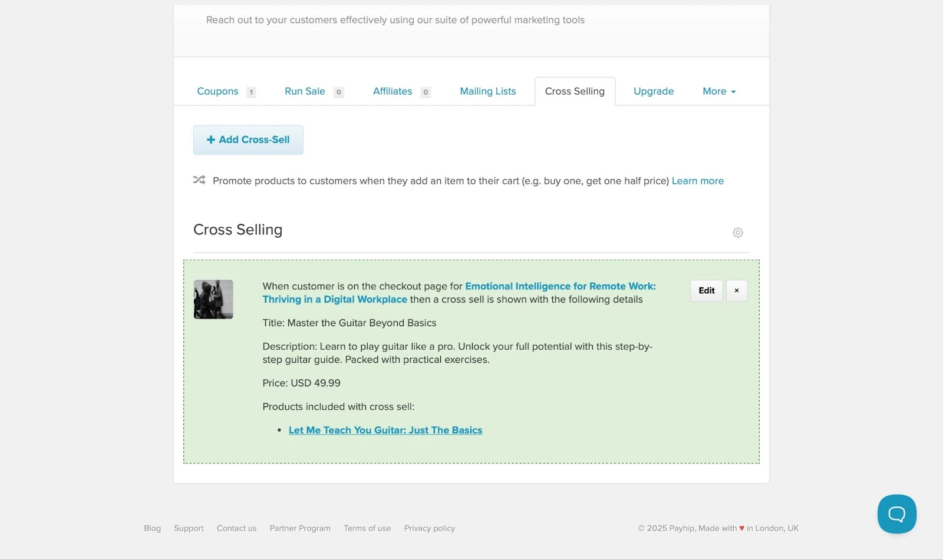Screen dimensions: 943x560
Task: Edit the Master the Guitar cross-sell
Action: (706, 291)
